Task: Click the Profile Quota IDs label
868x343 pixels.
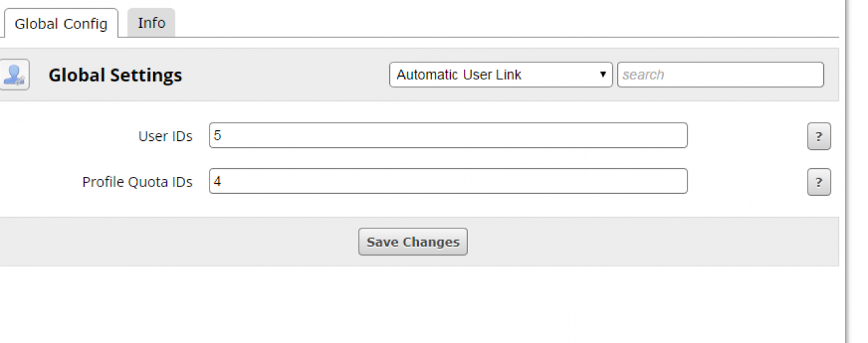Action: (138, 182)
